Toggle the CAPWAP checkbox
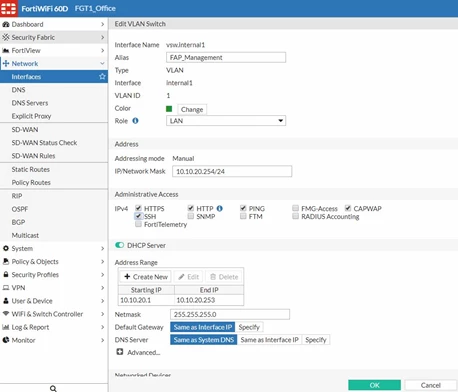Screen dimensions: 458x392 pos(348,208)
